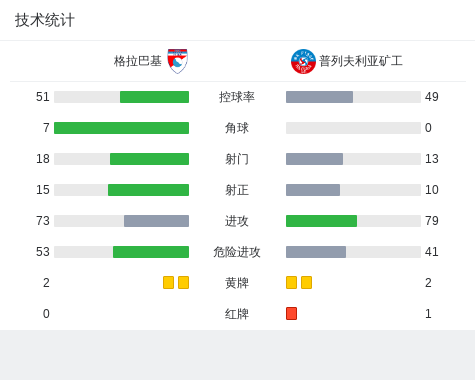Click the home green possession bar for 控球率
Screen dimensions: 475x380
pos(154,97)
